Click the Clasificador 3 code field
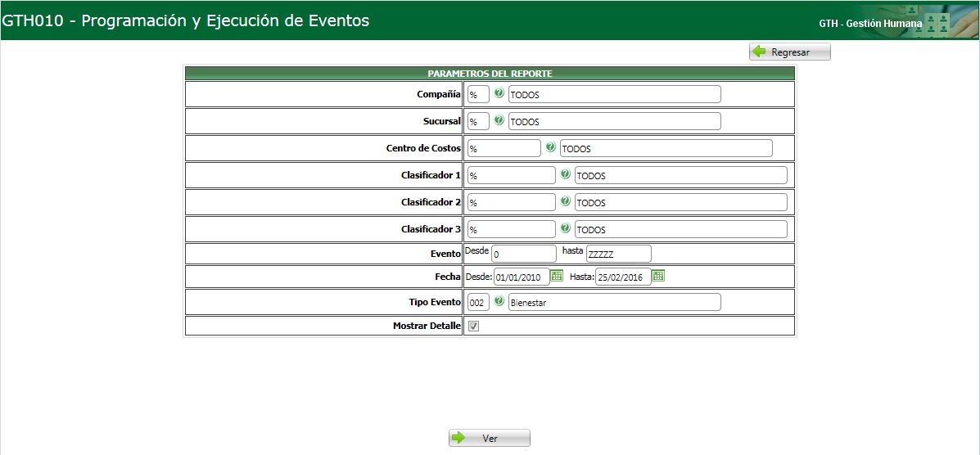The width and height of the screenshot is (980, 455). pyautogui.click(x=512, y=229)
